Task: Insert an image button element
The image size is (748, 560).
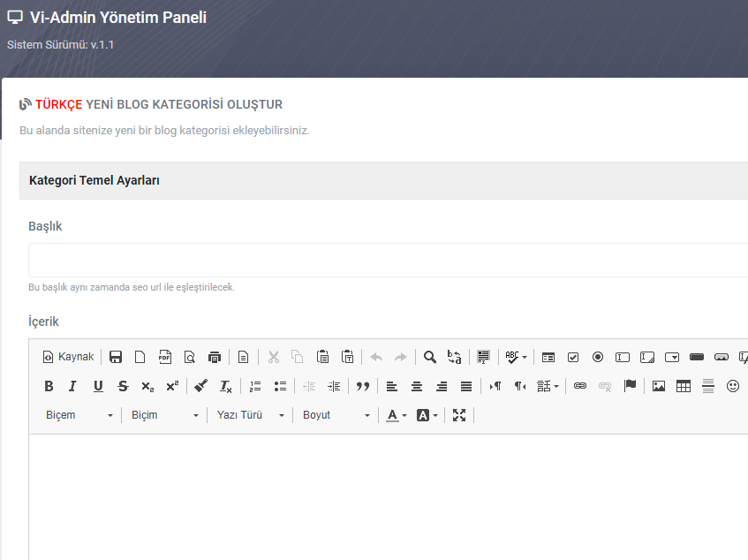Action: (x=722, y=357)
